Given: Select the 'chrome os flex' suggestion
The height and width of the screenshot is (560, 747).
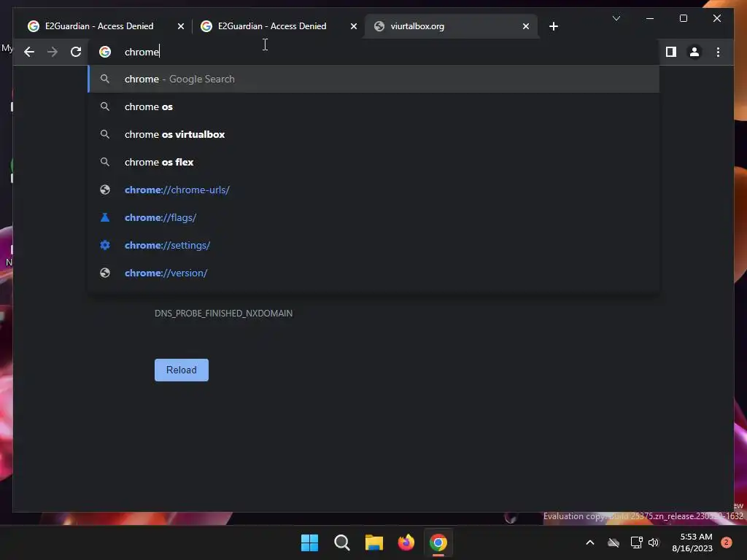Looking at the screenshot, I should coord(374,162).
